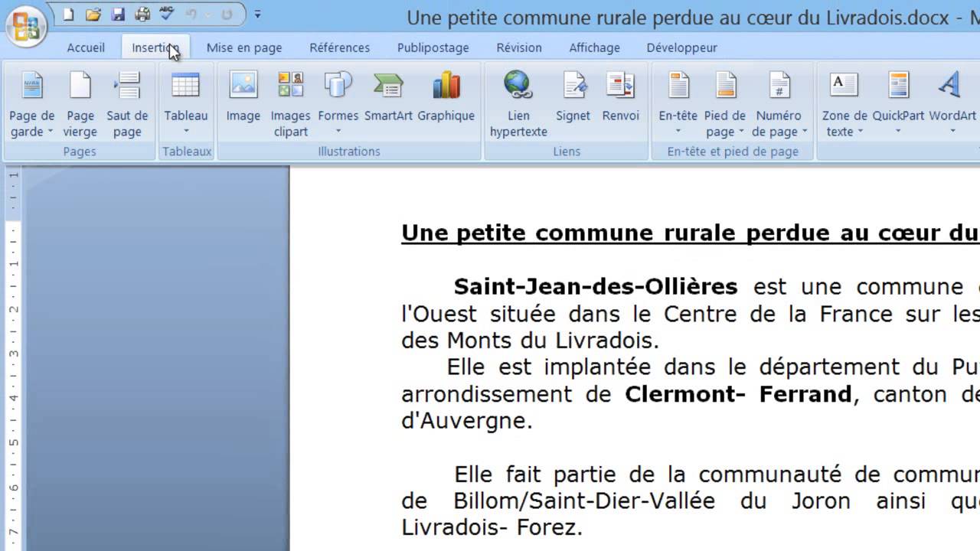This screenshot has height=551, width=980.
Task: Open the Accueil tab
Action: [x=86, y=47]
